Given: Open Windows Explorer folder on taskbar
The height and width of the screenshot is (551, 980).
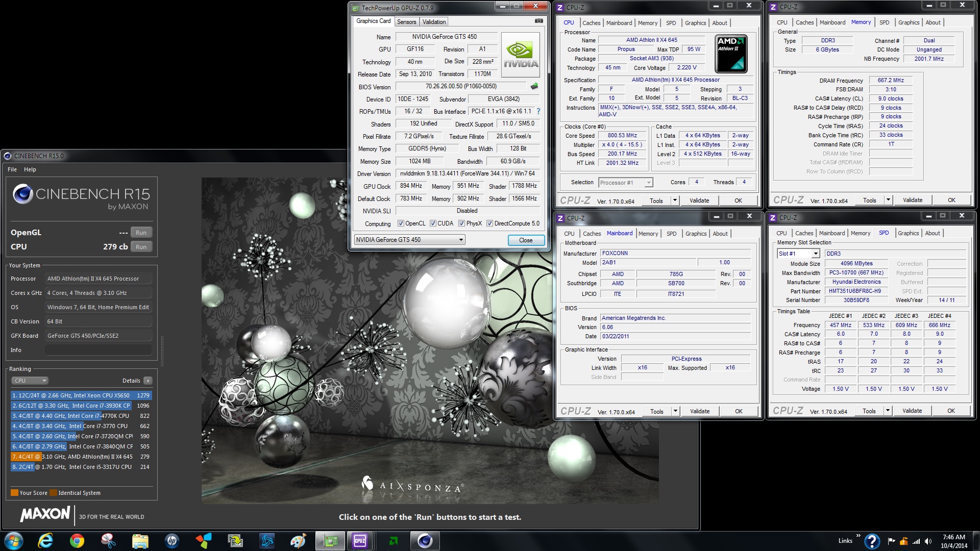Looking at the screenshot, I should click(x=140, y=541).
